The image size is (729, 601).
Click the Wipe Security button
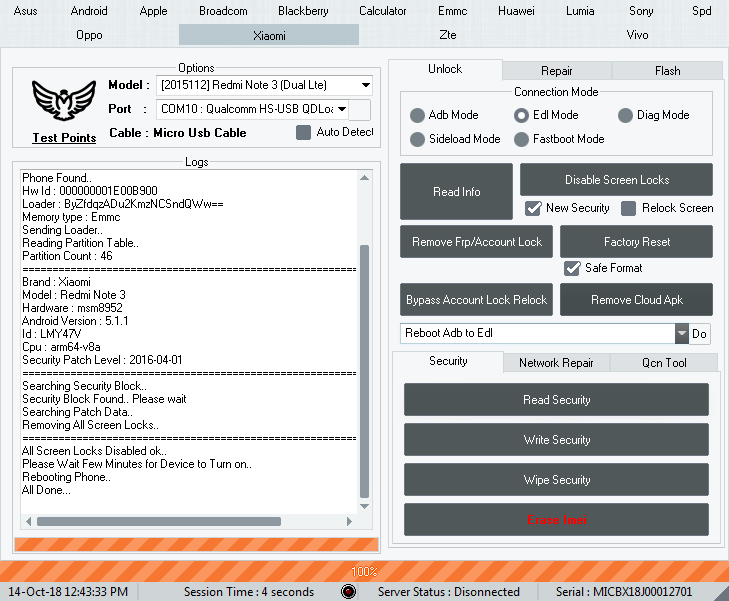click(557, 480)
